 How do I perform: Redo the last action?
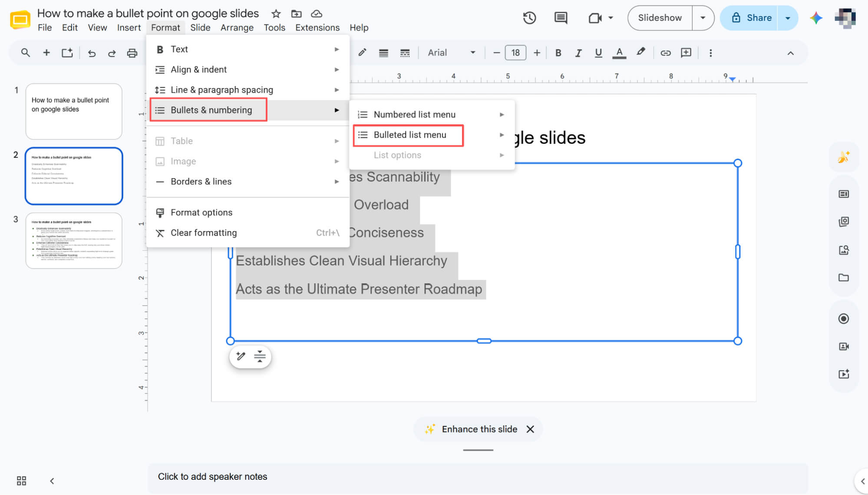click(112, 53)
